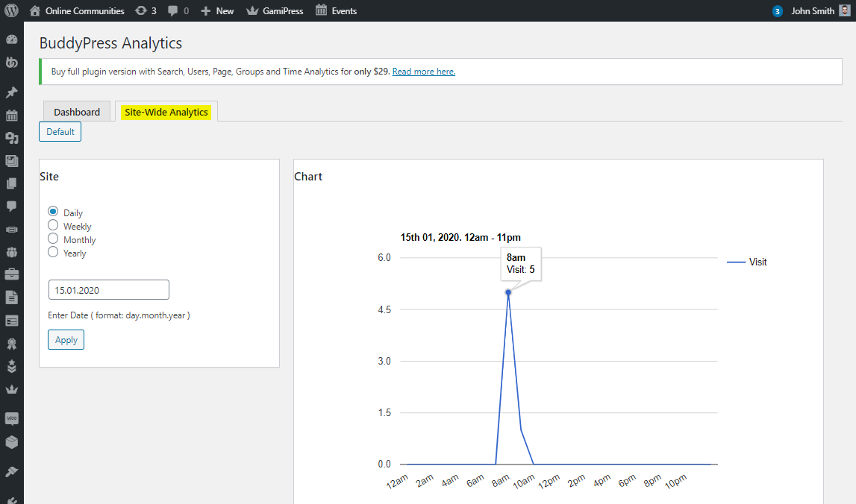Open the Tools wrench icon in sidebar
Image resolution: width=856 pixels, height=504 pixels.
tap(11, 471)
